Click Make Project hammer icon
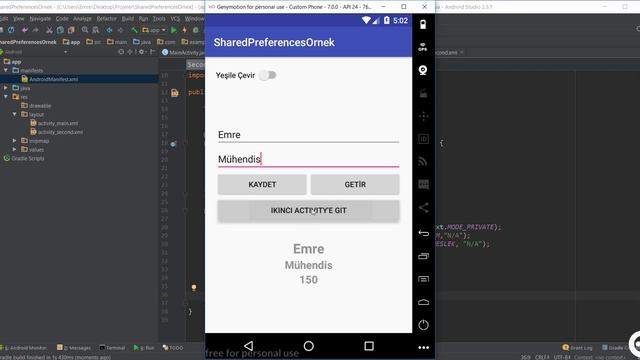This screenshot has width=640, height=360. [x=134, y=30]
